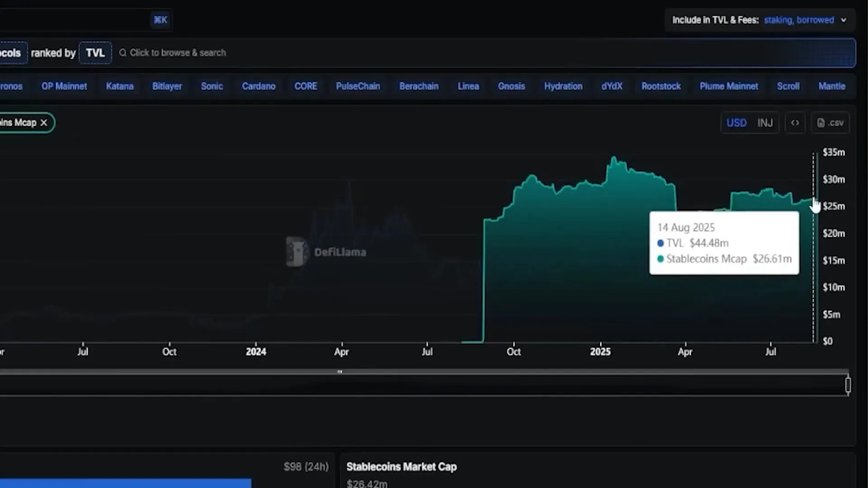Image resolution: width=868 pixels, height=488 pixels.
Task: Remove the Stablecoins Mcap chart filter
Action: click(44, 123)
